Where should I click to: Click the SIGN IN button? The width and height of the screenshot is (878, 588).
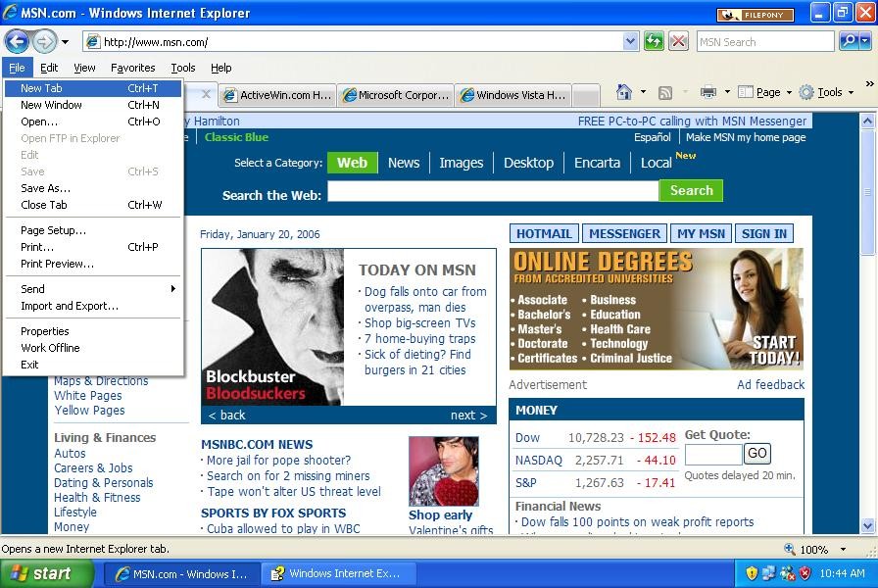click(764, 233)
